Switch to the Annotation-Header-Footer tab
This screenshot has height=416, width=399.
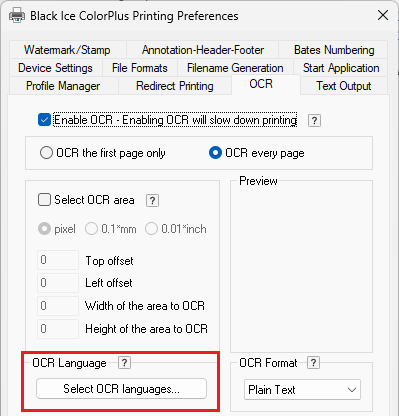[x=203, y=50]
